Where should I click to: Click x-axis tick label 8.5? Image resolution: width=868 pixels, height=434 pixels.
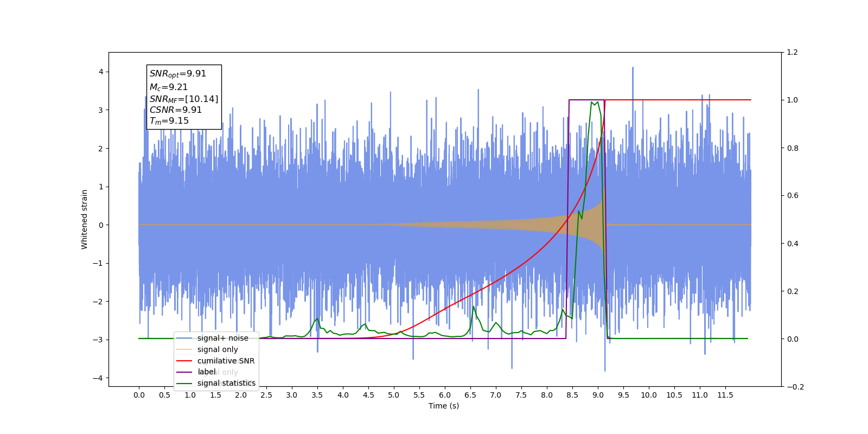[572, 395]
